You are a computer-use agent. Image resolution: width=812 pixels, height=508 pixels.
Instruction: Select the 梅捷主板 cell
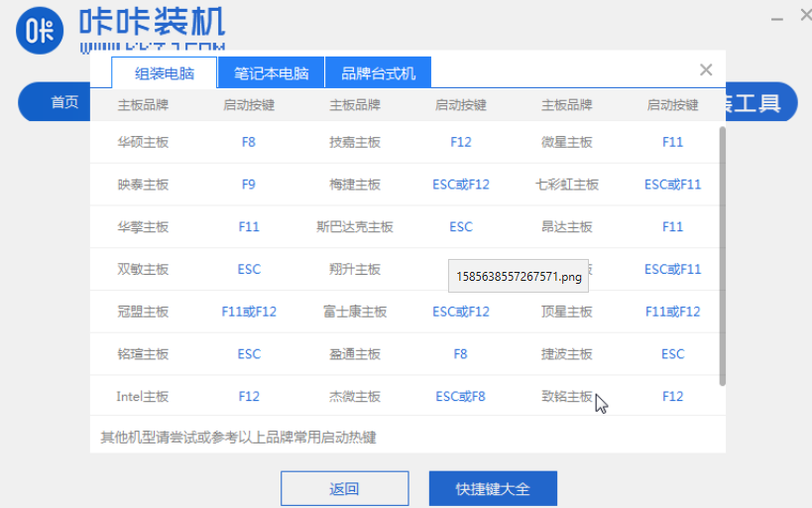click(x=355, y=185)
